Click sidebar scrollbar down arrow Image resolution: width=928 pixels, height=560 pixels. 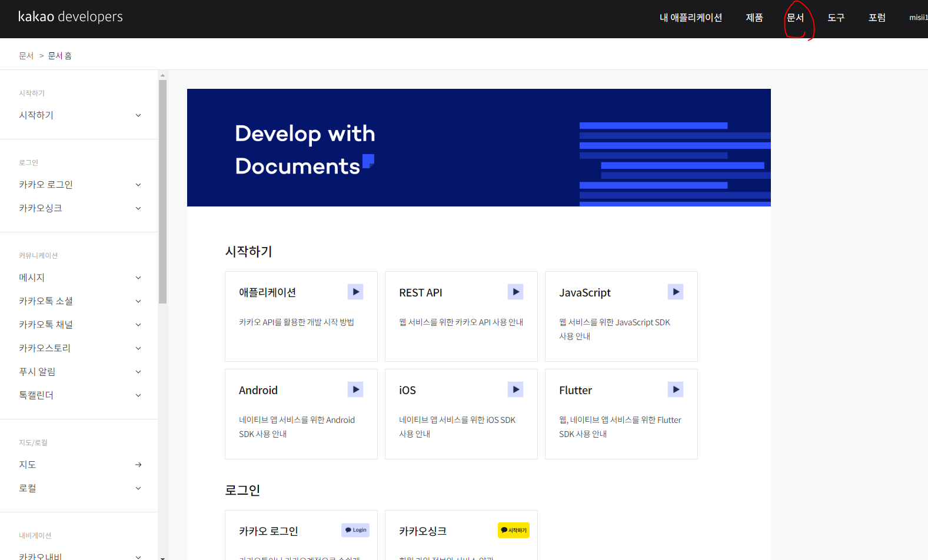point(163,557)
